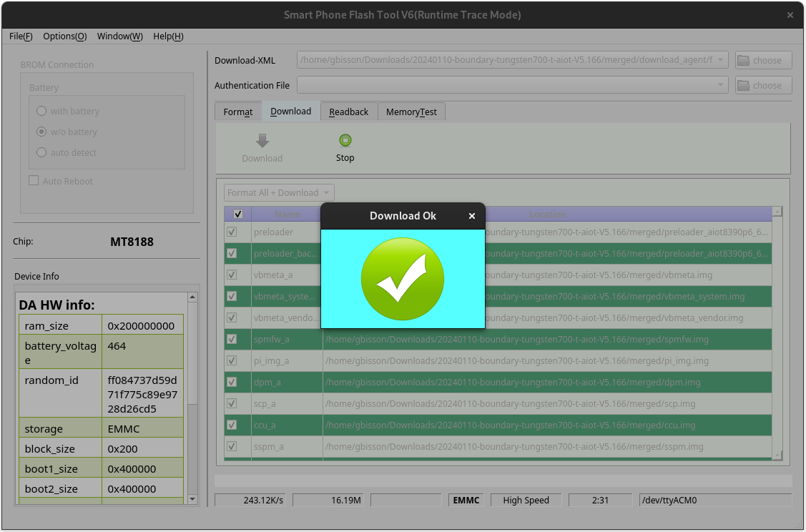Open the MemoryTest tab

click(412, 112)
